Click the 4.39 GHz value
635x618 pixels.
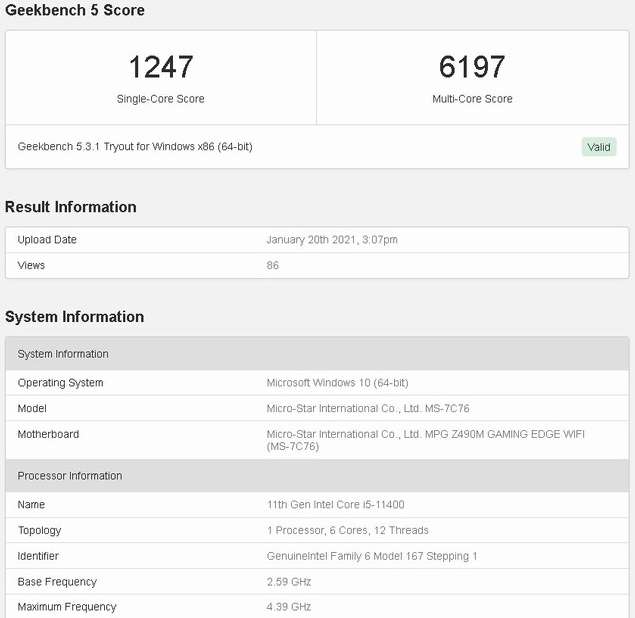[289, 607]
